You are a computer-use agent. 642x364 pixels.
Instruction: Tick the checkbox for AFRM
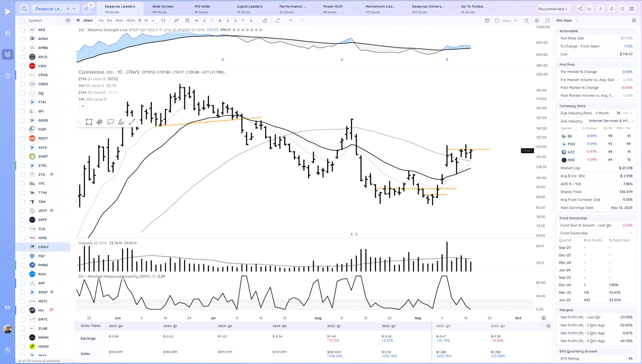tap(23, 39)
